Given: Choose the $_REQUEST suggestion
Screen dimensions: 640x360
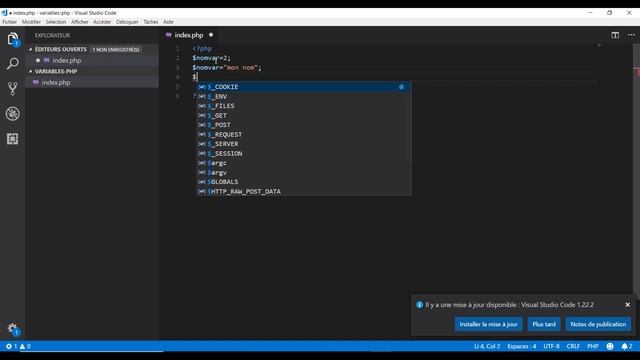Looking at the screenshot, I should pos(304,134).
